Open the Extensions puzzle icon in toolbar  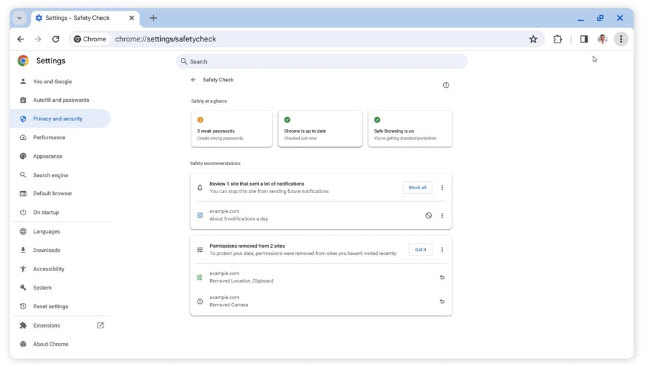(558, 39)
